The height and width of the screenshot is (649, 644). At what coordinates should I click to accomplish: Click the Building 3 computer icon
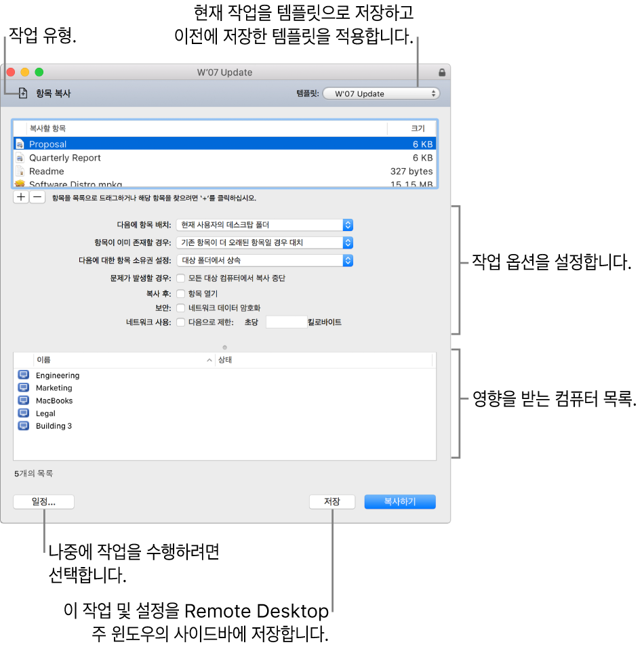24,425
